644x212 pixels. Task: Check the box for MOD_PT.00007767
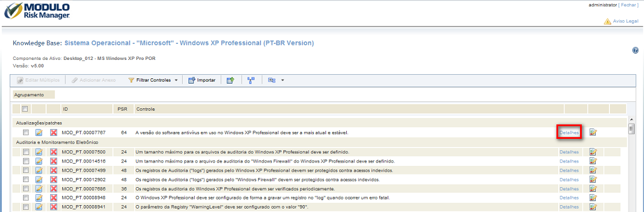click(x=26, y=132)
